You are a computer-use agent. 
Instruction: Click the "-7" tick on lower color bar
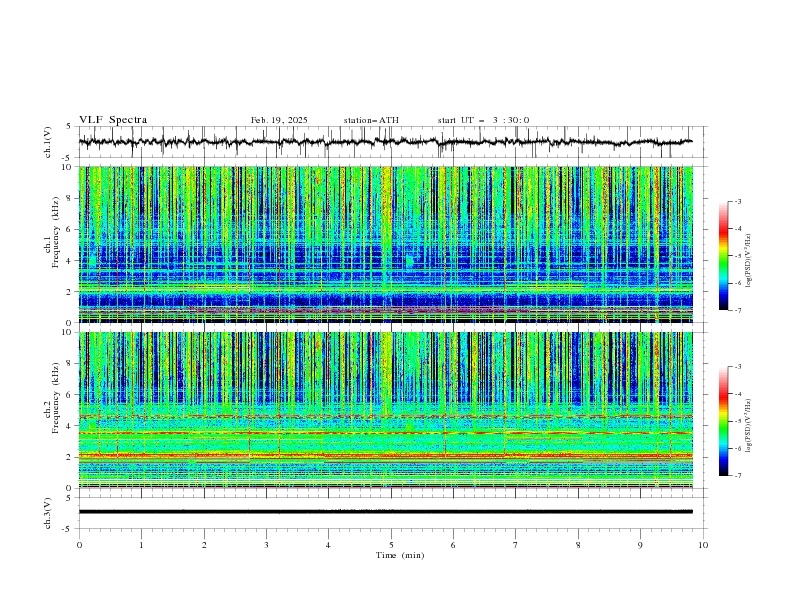[x=737, y=476]
